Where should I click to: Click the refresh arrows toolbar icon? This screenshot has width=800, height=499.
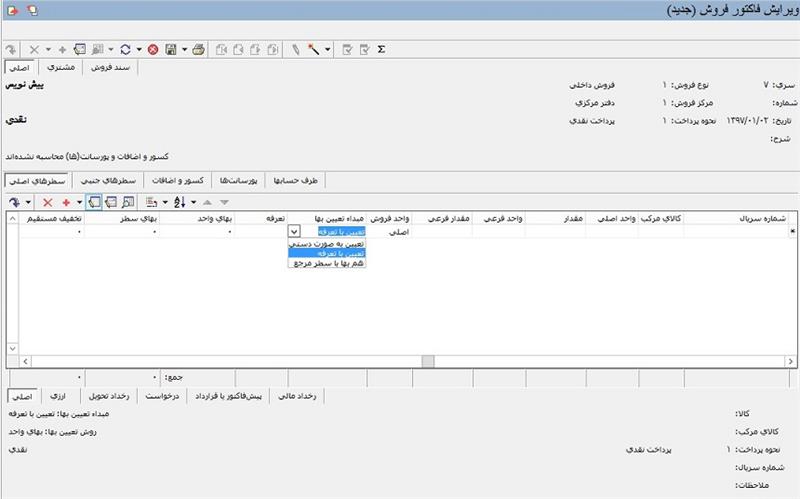(124, 48)
